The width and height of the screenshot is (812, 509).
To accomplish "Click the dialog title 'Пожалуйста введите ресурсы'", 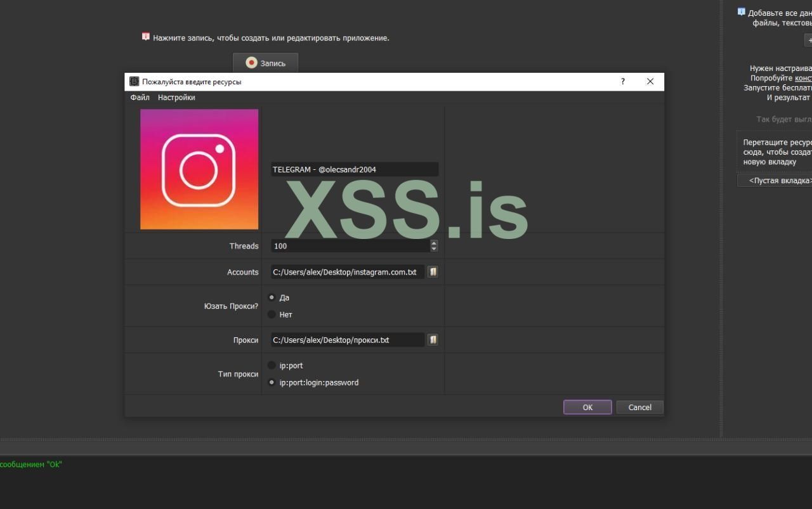I will [x=192, y=82].
